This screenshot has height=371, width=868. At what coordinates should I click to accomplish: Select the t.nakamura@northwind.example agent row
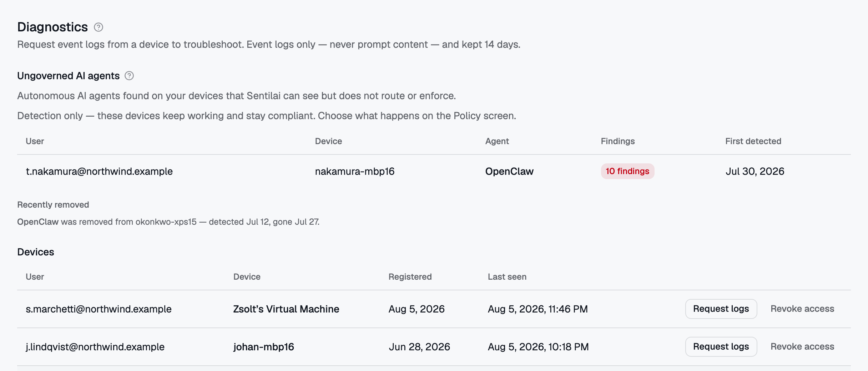(x=434, y=171)
